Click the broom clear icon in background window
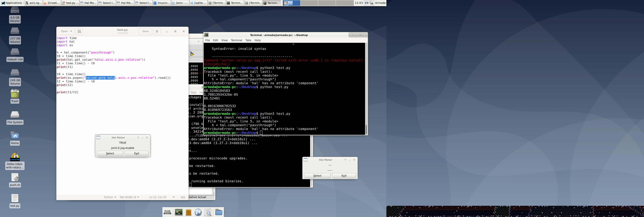This screenshot has height=217, width=644. click(x=192, y=54)
